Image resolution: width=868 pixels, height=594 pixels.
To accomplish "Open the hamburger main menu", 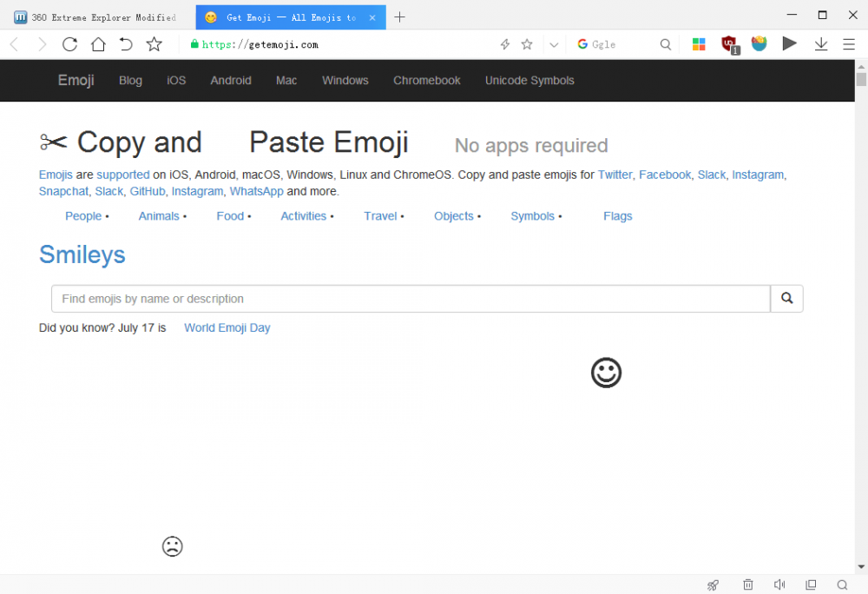I will 849,44.
